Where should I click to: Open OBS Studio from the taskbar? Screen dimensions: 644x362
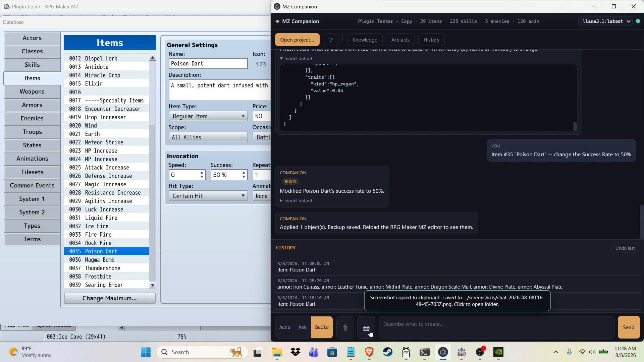480,352
